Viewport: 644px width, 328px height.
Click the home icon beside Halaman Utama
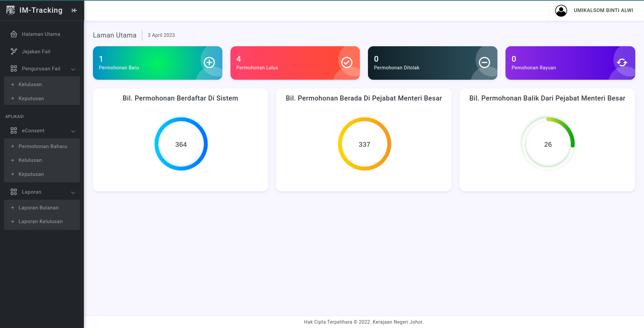(x=14, y=34)
